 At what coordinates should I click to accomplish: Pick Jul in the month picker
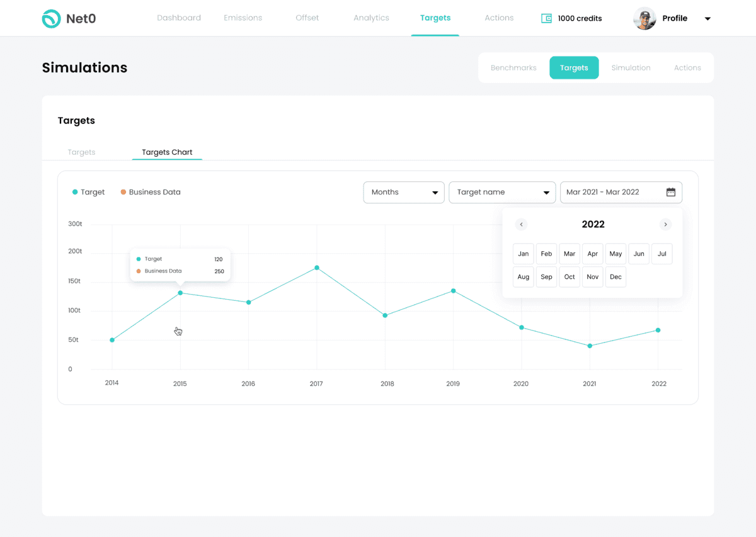[662, 254]
